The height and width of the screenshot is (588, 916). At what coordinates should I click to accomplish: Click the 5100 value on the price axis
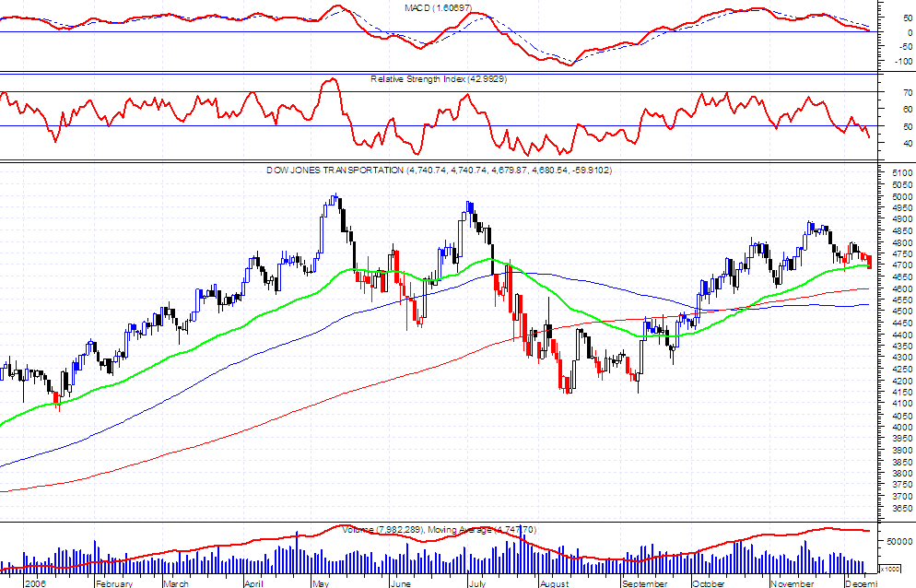(902, 173)
